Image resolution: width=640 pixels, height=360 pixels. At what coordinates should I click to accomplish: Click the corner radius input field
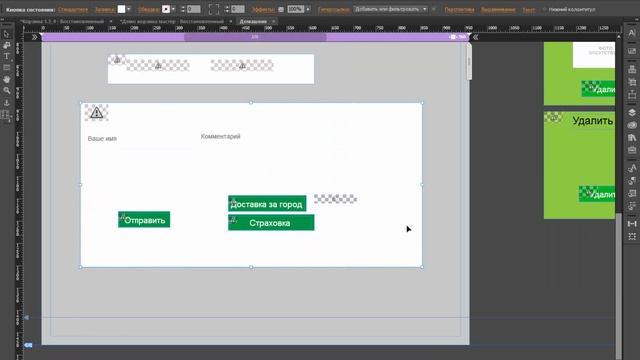[x=238, y=9]
